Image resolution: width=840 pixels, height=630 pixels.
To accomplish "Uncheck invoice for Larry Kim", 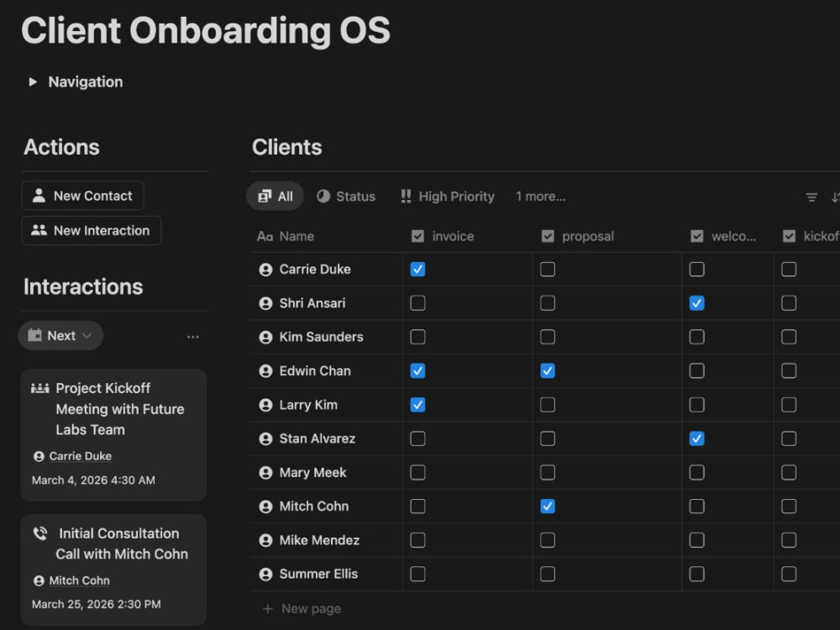I will [417, 405].
